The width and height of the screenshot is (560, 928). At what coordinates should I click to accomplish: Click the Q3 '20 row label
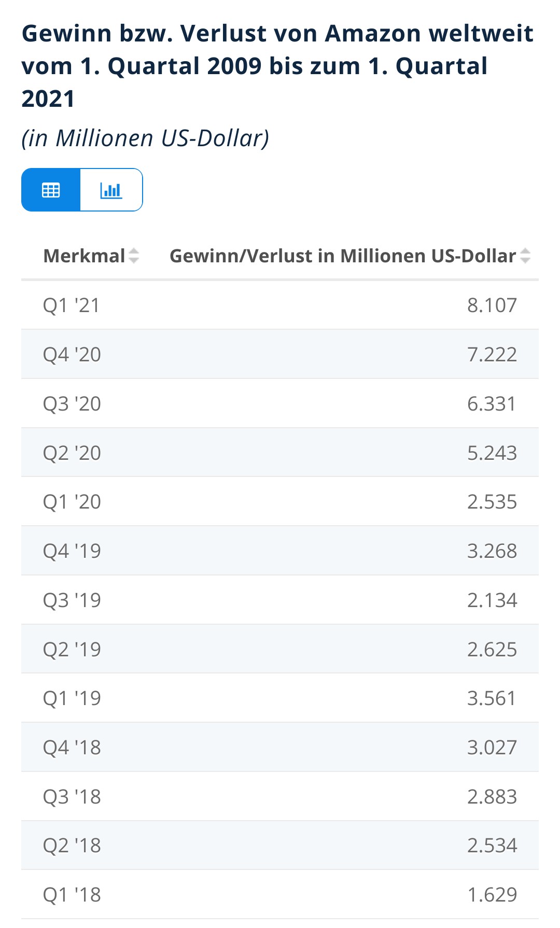tap(72, 404)
